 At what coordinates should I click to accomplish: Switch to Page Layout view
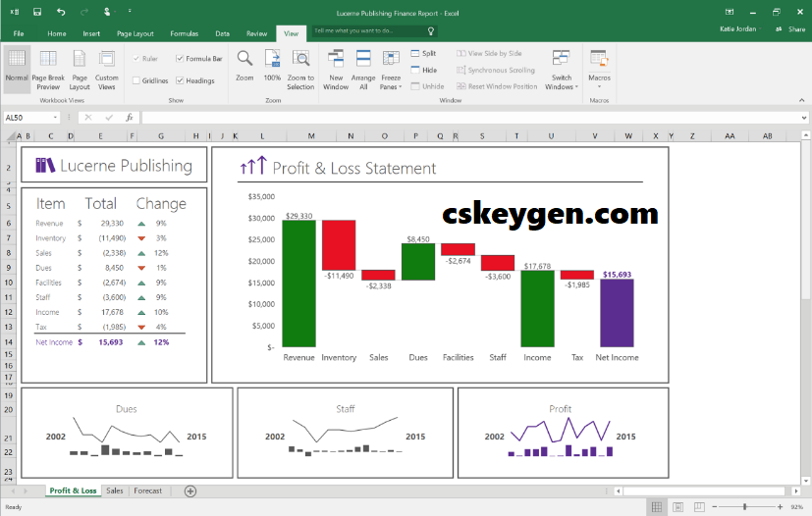tap(80, 70)
